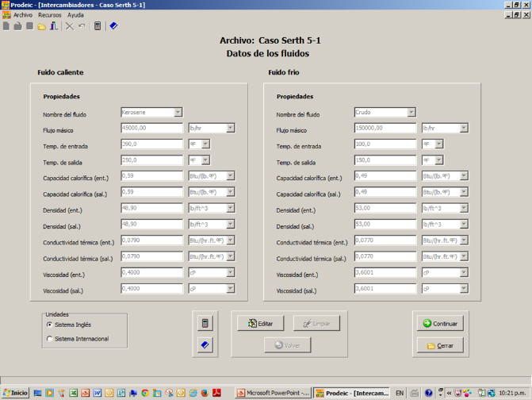
Task: Click the network tray icon near the clock
Action: point(491,393)
